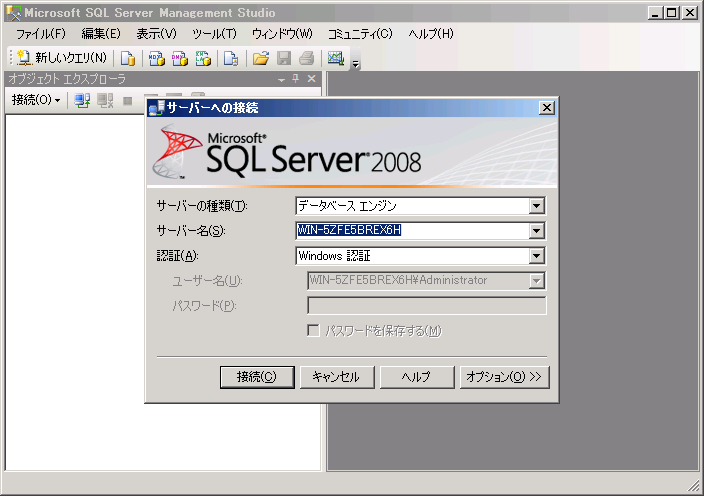Click the server icon in dialog title bar
The height and width of the screenshot is (496, 704).
[157, 108]
